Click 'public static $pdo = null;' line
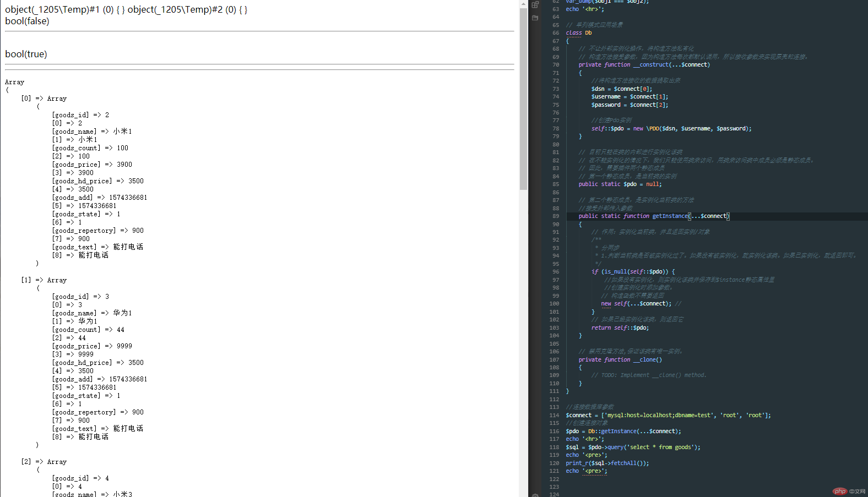 [x=620, y=184]
